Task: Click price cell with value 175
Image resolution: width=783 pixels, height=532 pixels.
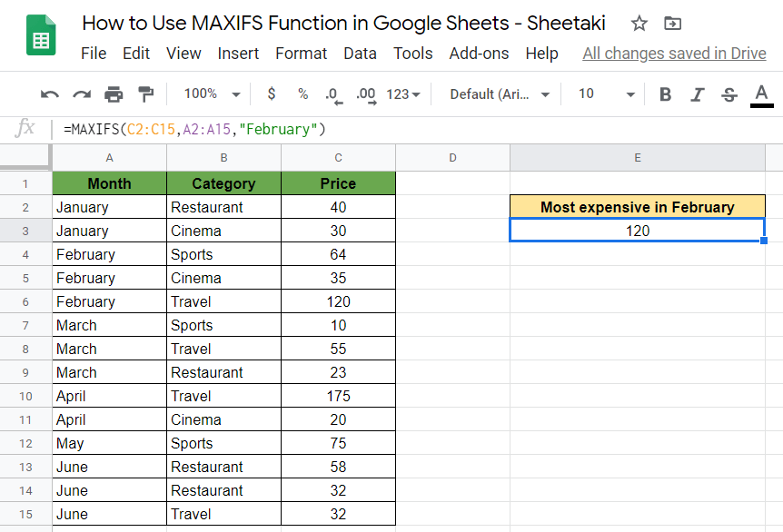Action: 338,396
